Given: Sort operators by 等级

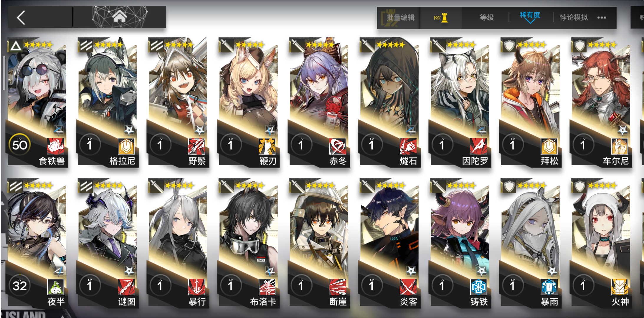Looking at the screenshot, I should click(x=487, y=17).
